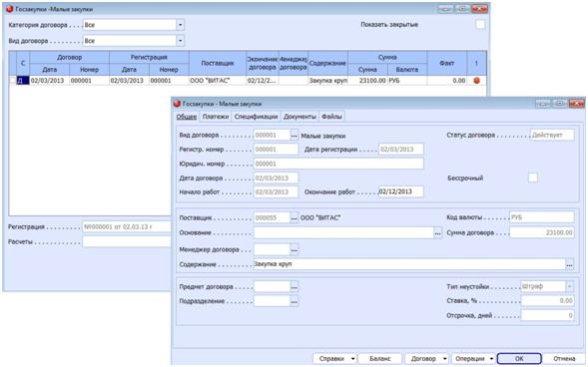Click the Статус договора field

pos(552,135)
